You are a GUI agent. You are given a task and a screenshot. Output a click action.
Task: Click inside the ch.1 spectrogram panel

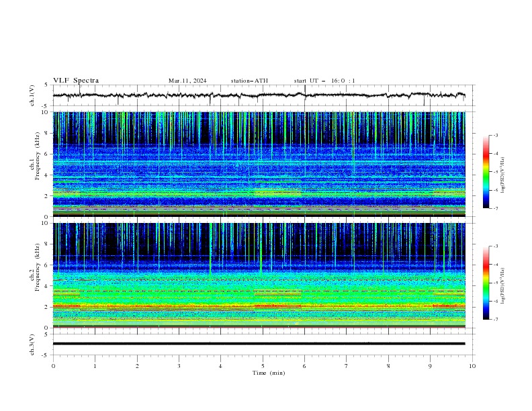(x=259, y=164)
